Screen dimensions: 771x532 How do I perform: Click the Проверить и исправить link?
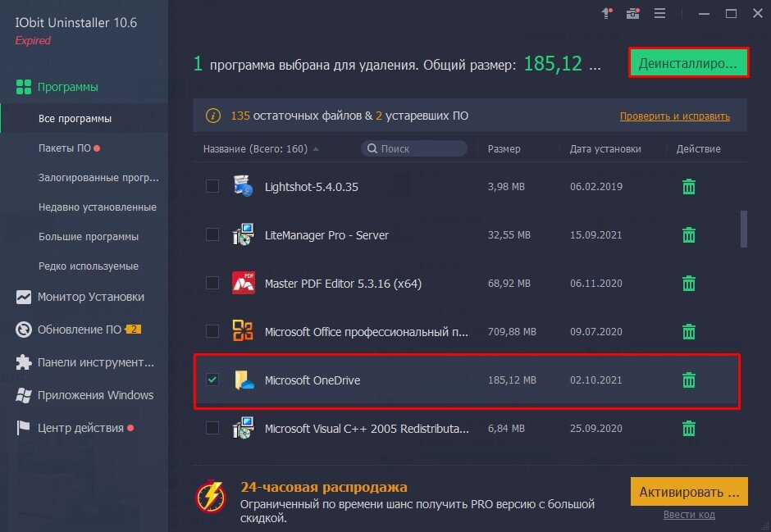point(674,116)
